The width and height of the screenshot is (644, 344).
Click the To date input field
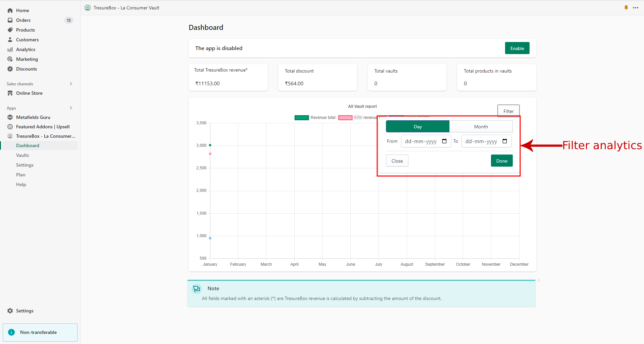486,141
